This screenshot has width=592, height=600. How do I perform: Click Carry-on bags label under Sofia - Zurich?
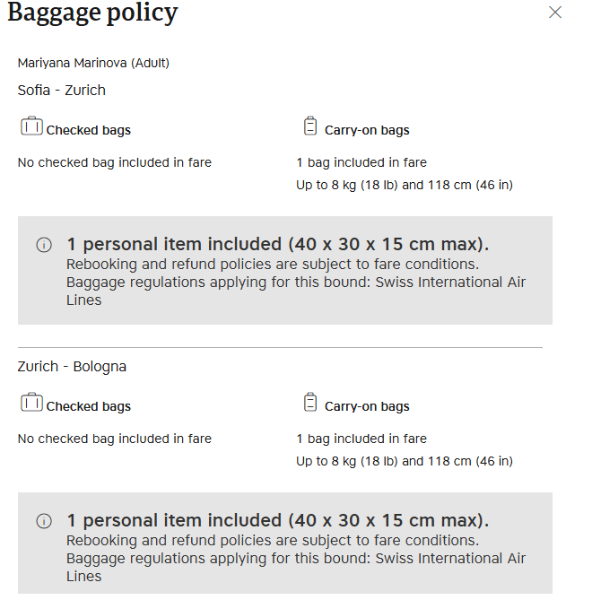click(x=367, y=130)
